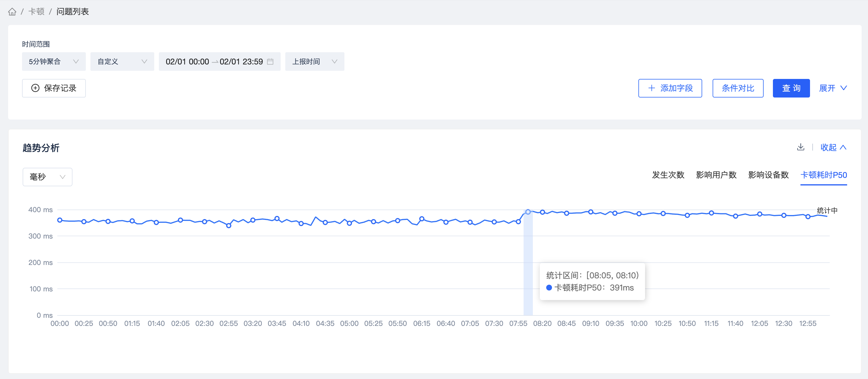Viewport: 868px width, 379px height.
Task: Switch to 影响设备数 tab
Action: pyautogui.click(x=768, y=175)
